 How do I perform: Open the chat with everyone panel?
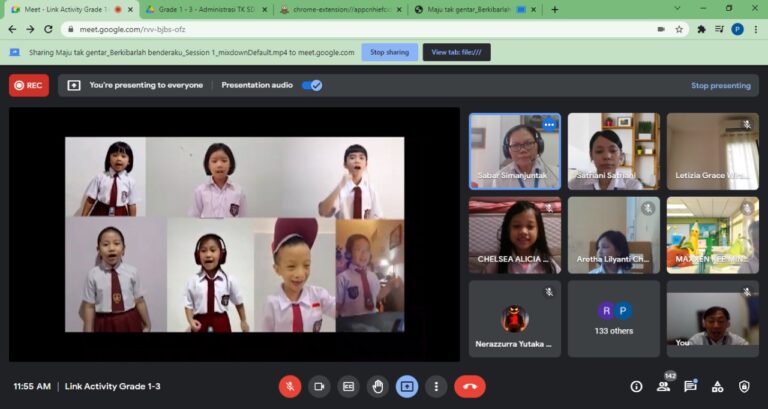coord(690,386)
